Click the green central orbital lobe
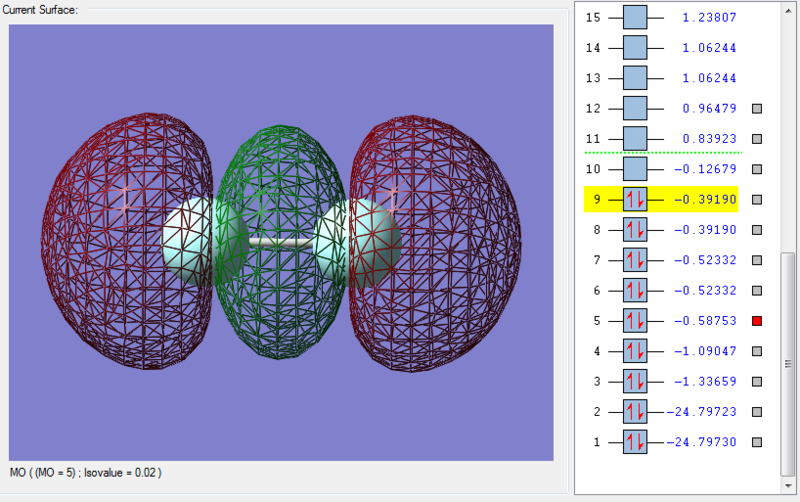 (x=280, y=242)
